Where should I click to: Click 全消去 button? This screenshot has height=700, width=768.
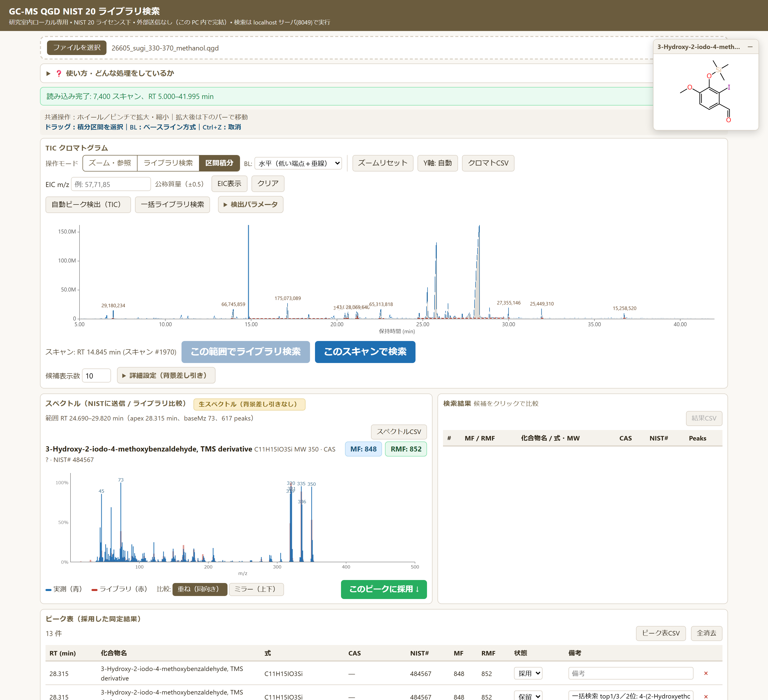706,633
